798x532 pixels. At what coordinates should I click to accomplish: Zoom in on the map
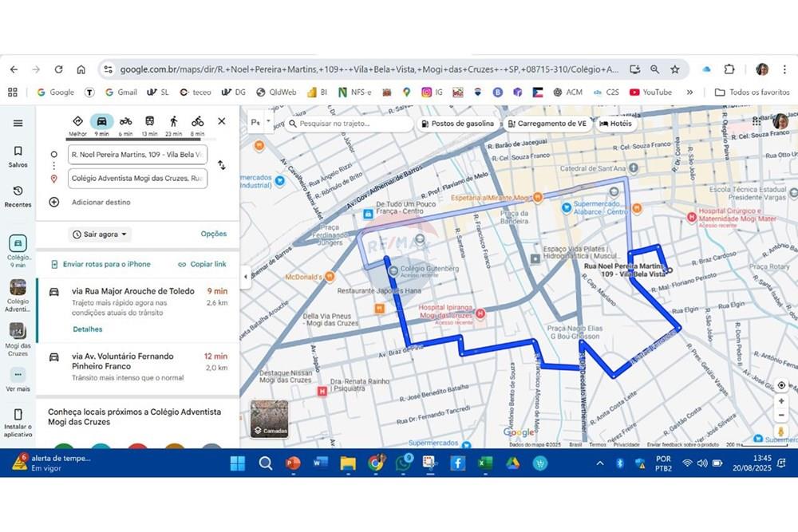pos(781,401)
